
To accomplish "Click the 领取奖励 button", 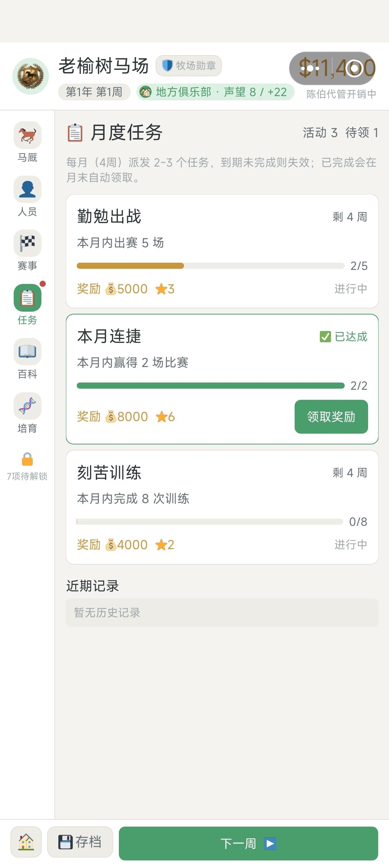I will pos(331,417).
